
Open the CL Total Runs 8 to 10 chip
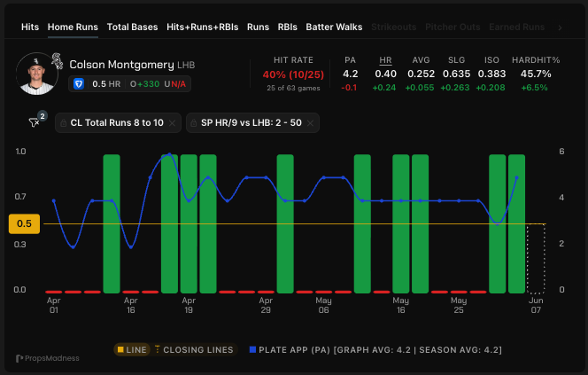[118, 122]
